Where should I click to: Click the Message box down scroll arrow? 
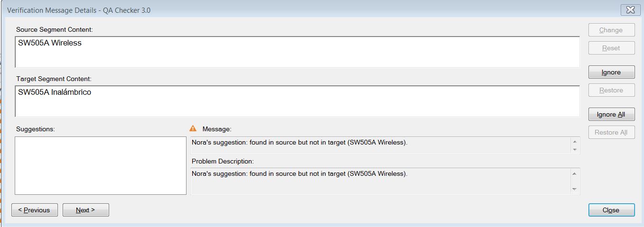click(575, 150)
